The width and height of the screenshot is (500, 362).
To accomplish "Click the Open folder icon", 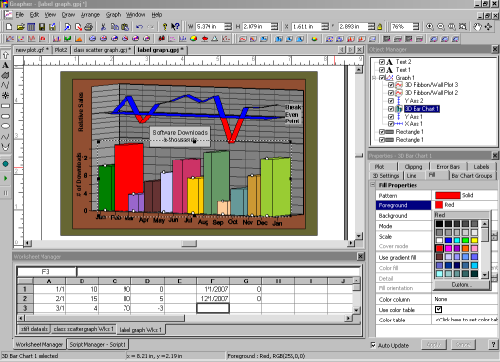I will [x=20, y=27].
